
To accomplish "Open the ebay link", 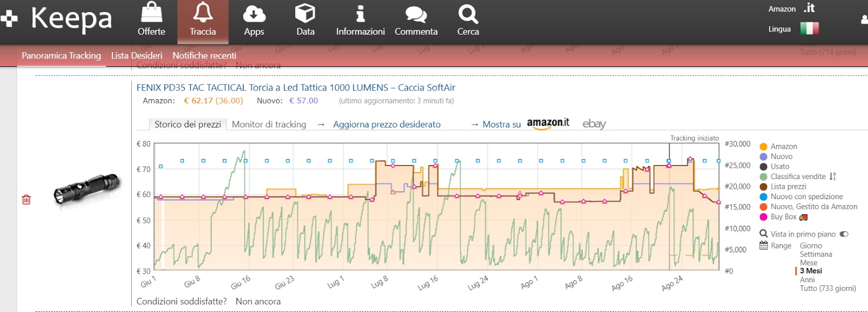I will coord(594,124).
